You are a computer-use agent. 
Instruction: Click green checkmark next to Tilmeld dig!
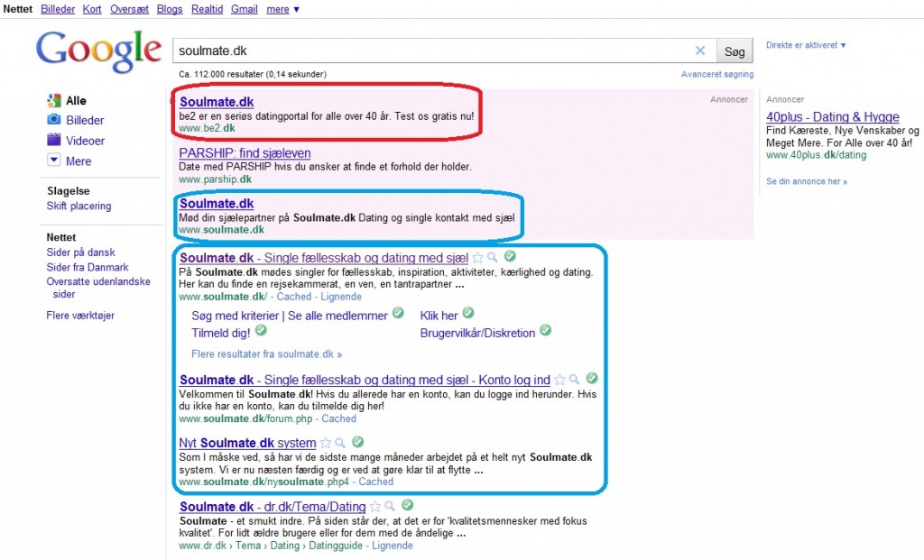(x=261, y=330)
